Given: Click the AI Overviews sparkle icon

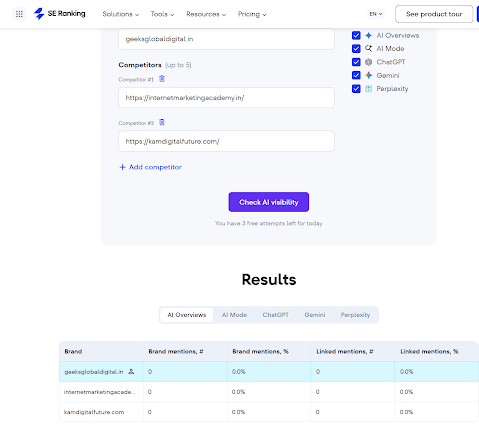Looking at the screenshot, I should click(368, 35).
